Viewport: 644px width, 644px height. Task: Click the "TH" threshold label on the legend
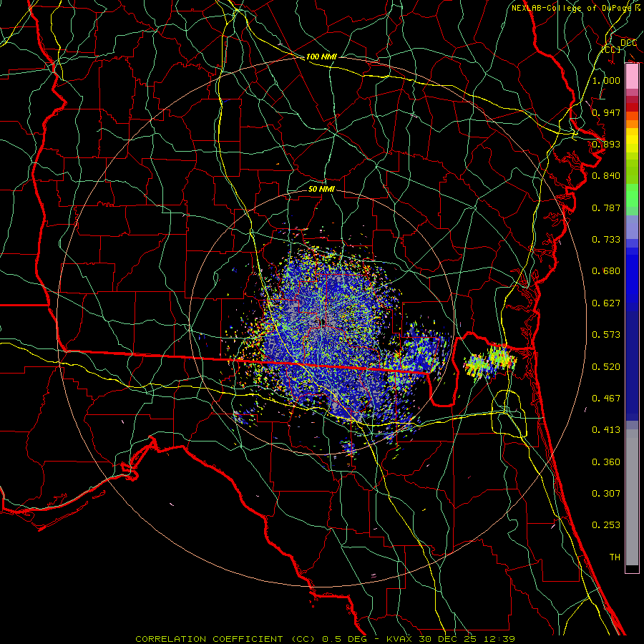[615, 557]
